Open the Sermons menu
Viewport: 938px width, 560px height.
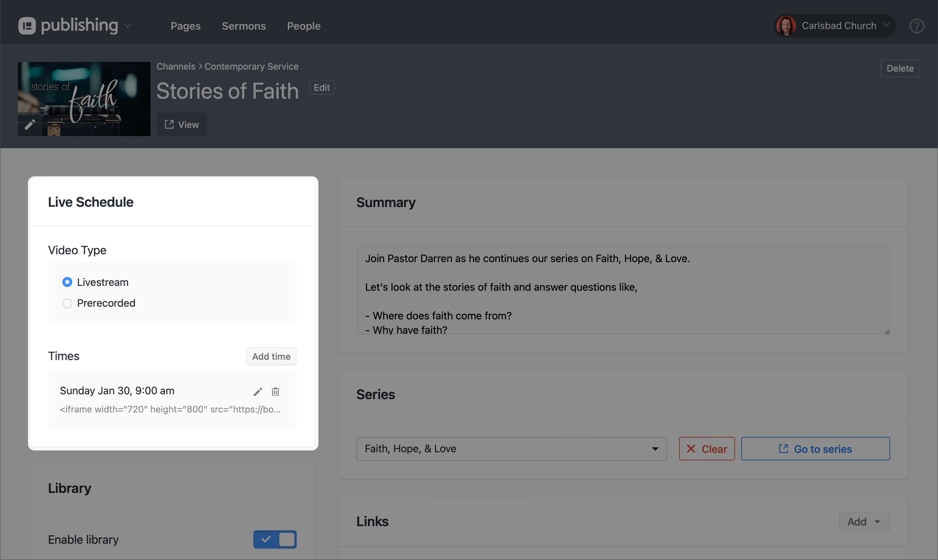244,26
